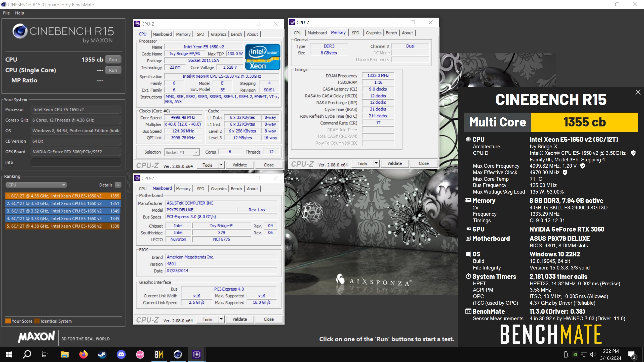
Task: Click Close in CPU-Z Memory window
Action: (424, 163)
